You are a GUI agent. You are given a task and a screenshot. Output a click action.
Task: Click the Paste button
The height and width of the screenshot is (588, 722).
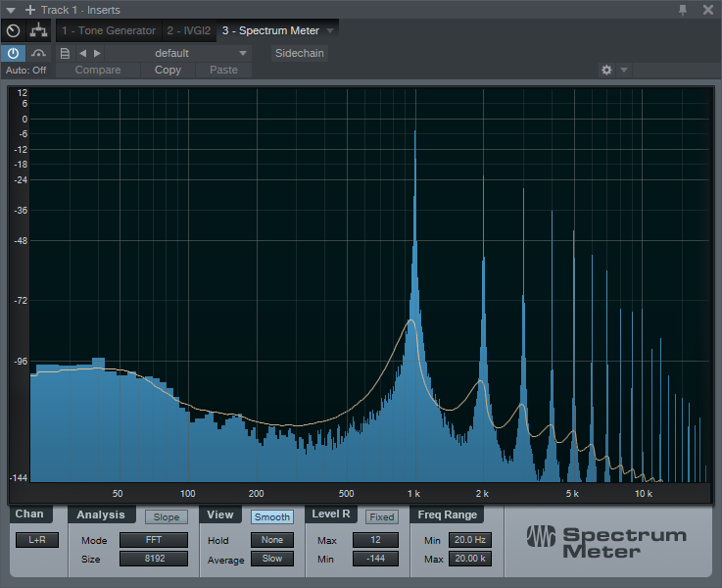(x=223, y=70)
